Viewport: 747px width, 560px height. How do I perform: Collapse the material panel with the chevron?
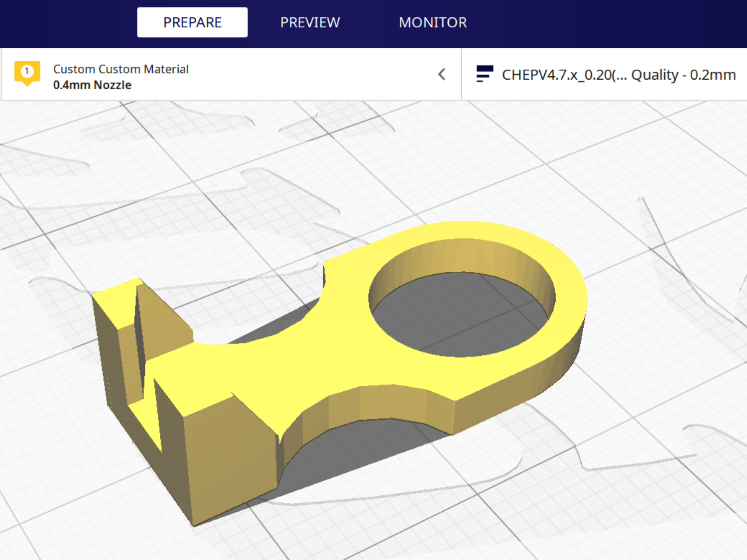click(x=442, y=74)
